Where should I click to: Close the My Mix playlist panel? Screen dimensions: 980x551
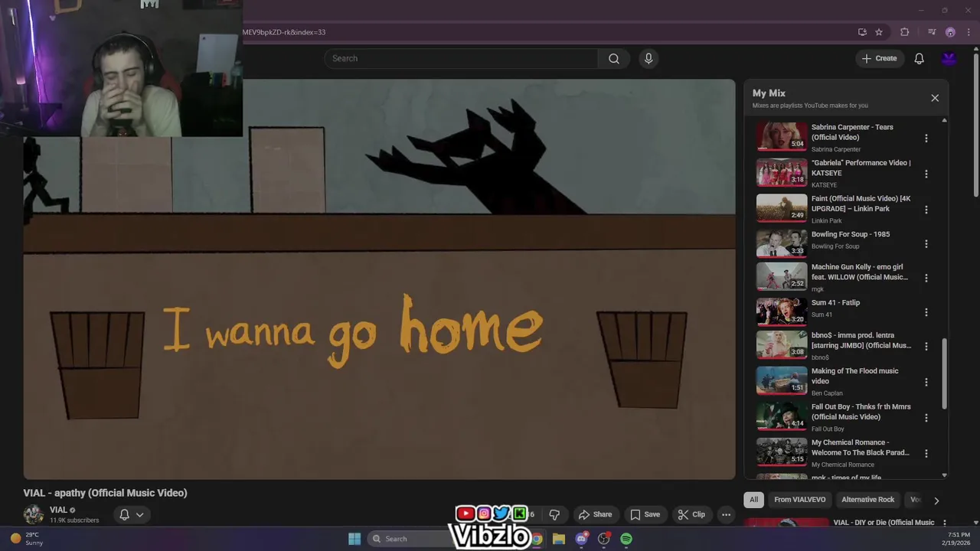[x=935, y=98]
